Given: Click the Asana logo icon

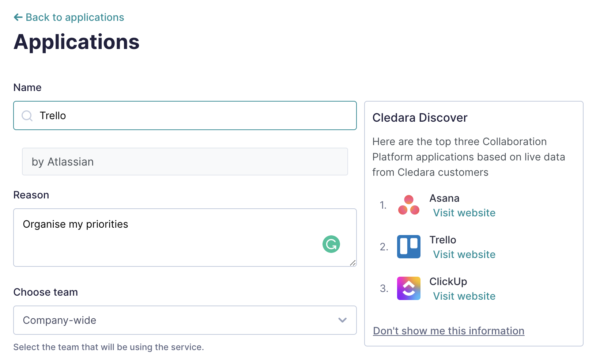Looking at the screenshot, I should pyautogui.click(x=408, y=205).
